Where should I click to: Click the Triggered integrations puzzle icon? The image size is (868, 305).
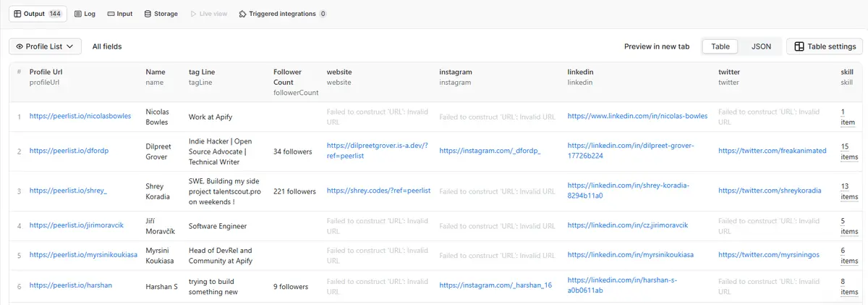(x=242, y=14)
